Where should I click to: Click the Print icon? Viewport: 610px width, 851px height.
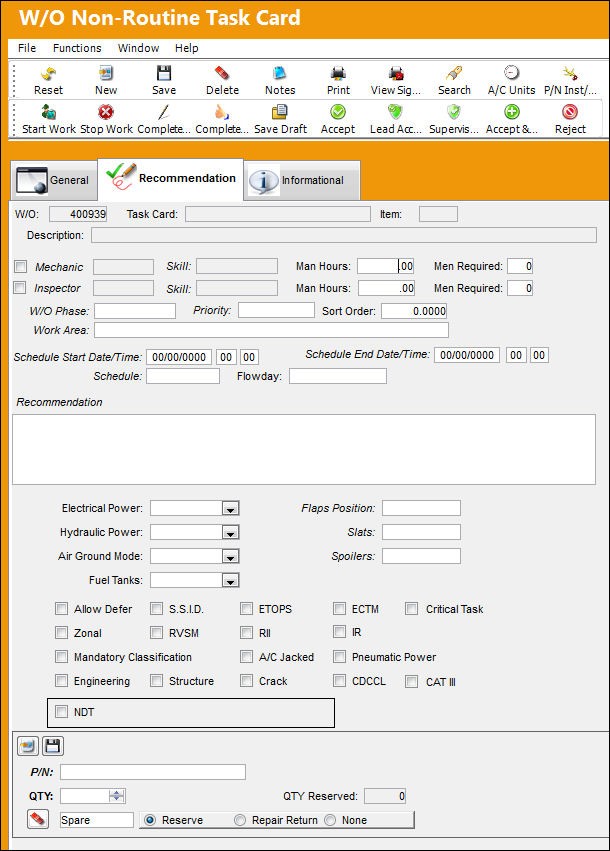(338, 73)
